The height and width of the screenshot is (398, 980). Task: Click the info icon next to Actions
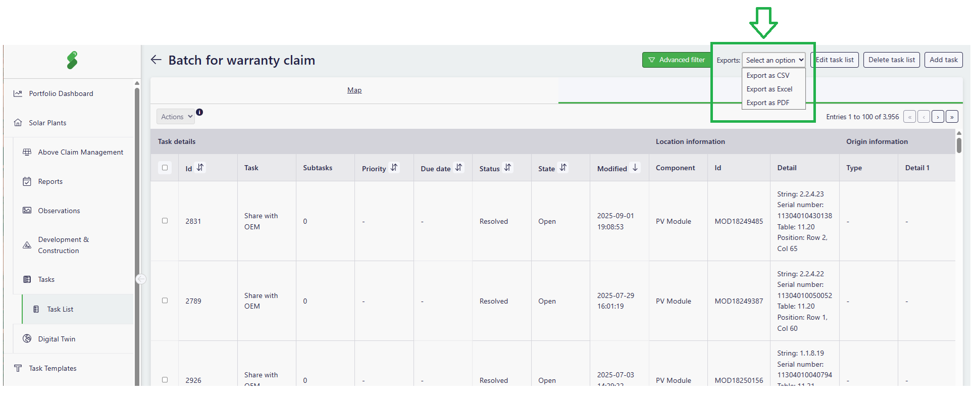click(x=199, y=112)
